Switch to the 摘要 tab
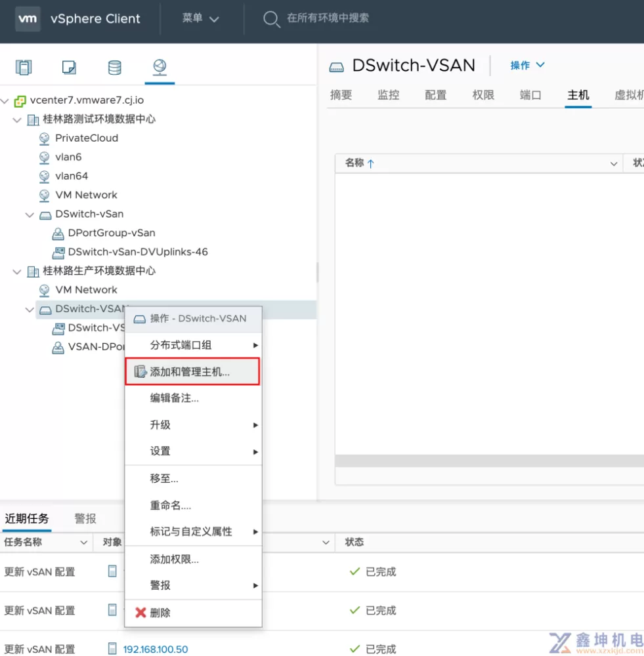This screenshot has width=644, height=656. click(341, 95)
